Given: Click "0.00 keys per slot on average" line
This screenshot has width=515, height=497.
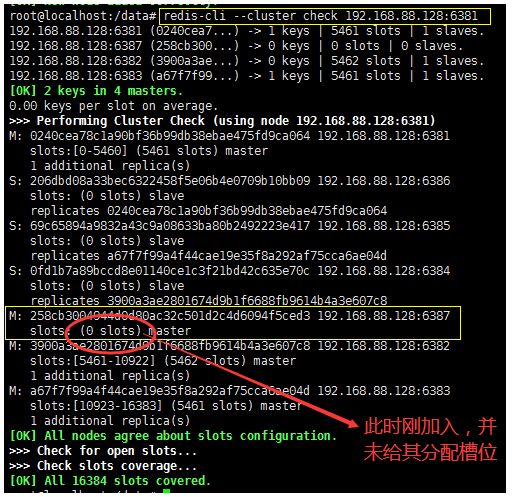Looking at the screenshot, I should pos(113,106).
